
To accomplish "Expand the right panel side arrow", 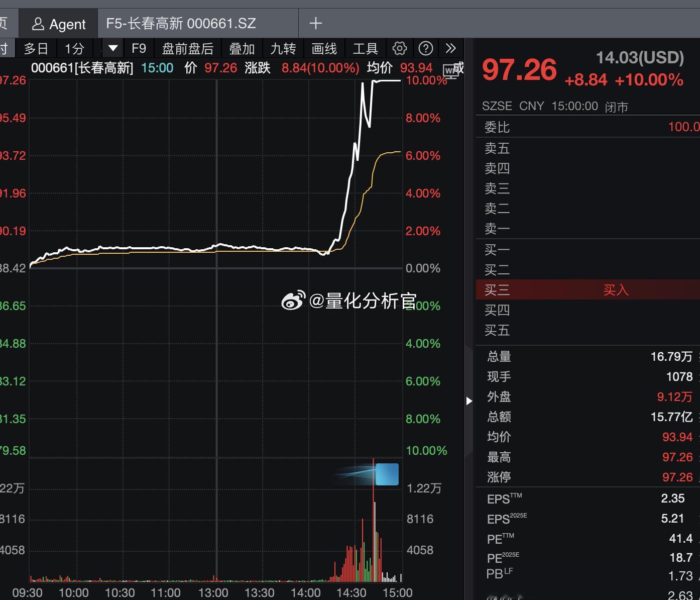I will pyautogui.click(x=469, y=401).
